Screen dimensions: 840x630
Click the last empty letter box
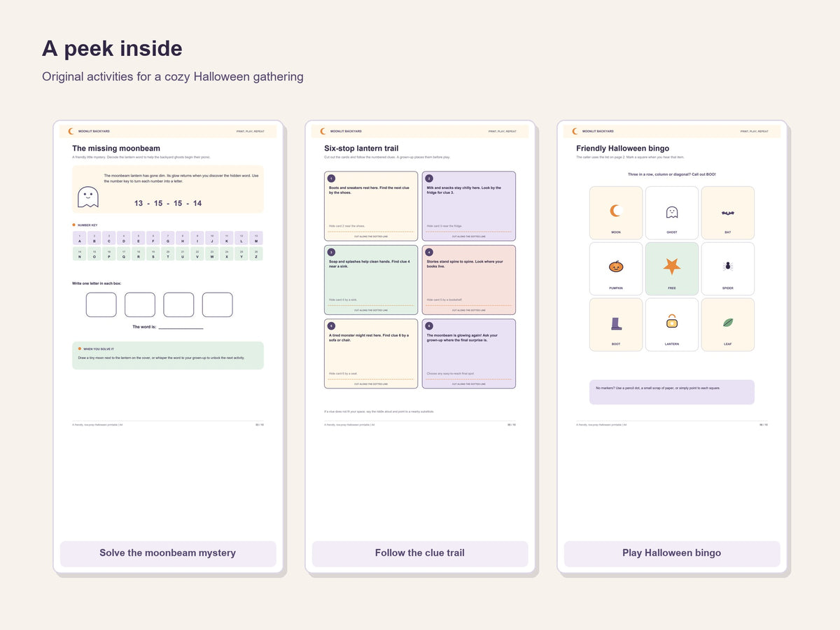[x=218, y=304]
